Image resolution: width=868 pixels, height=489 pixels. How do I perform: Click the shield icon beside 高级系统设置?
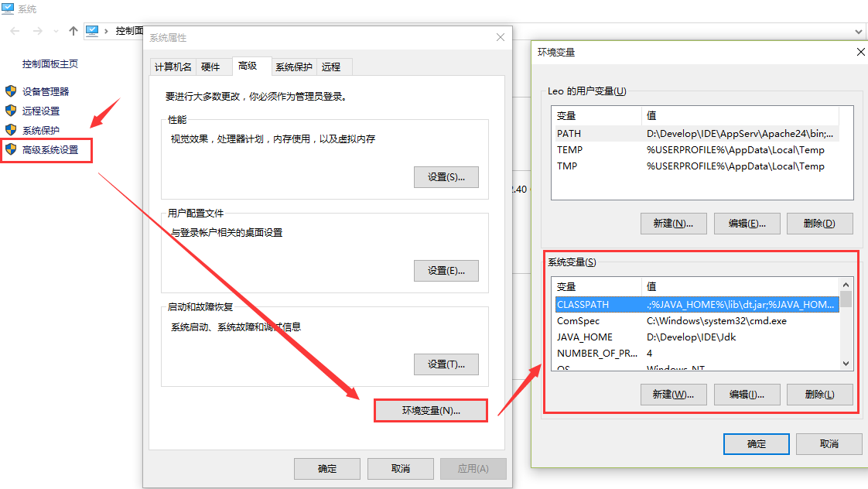point(11,149)
